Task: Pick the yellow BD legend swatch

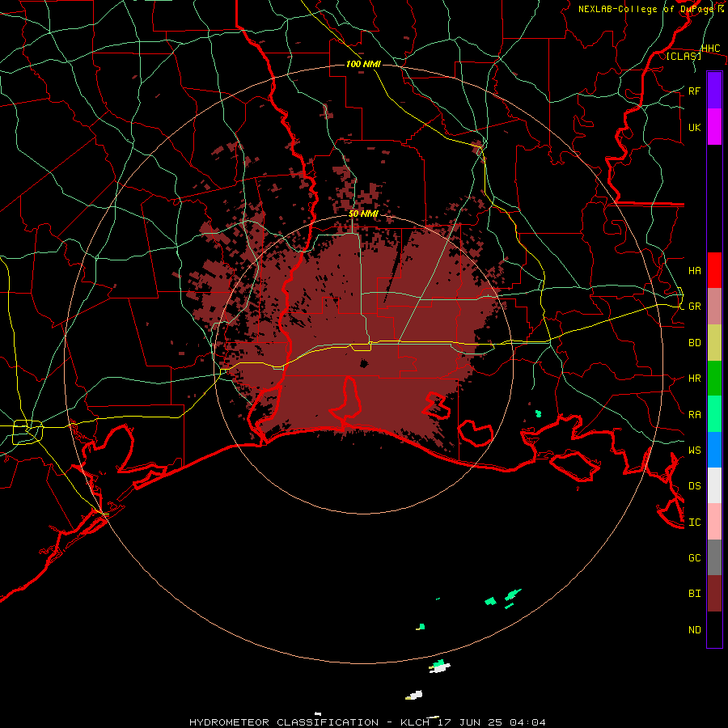Action: click(x=714, y=343)
